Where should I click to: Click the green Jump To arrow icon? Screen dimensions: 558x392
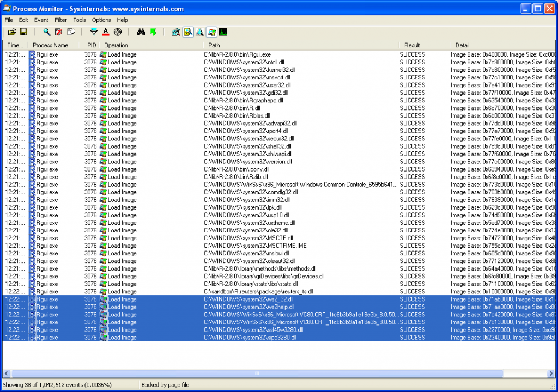(154, 32)
